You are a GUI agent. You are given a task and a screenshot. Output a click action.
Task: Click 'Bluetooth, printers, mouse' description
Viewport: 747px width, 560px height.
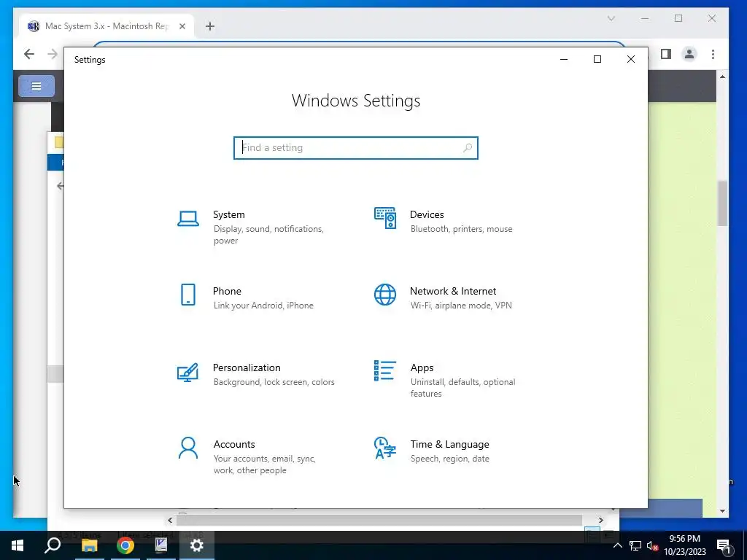coord(462,229)
